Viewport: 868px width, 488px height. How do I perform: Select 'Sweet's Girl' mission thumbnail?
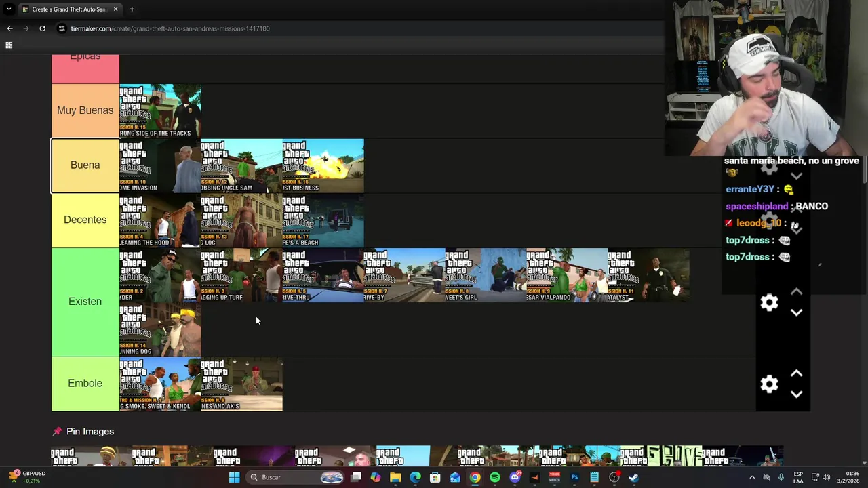point(486,275)
